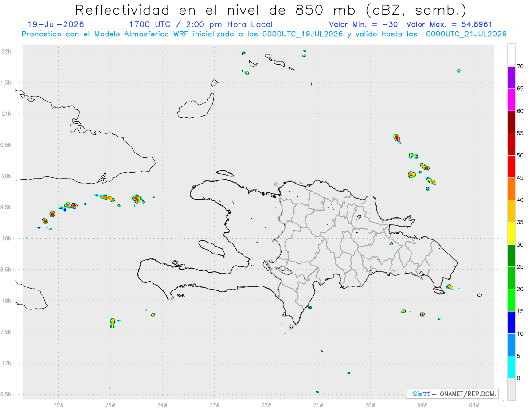Image resolution: width=532 pixels, height=411 pixels.
Task: Click the 'Valor Max. = 54.8961' text
Action: point(449,24)
